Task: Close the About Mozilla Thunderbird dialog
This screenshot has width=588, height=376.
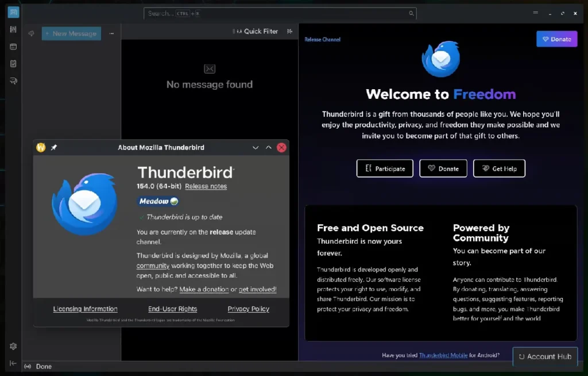Action: coord(281,148)
